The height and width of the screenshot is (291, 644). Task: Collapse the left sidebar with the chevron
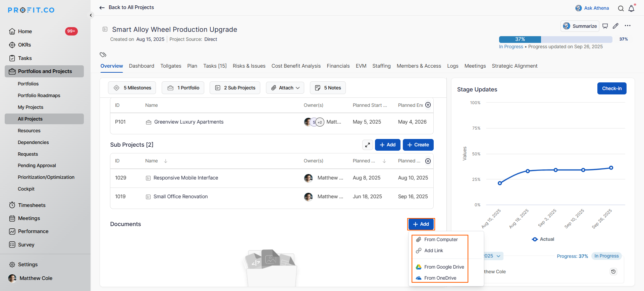coord(91,15)
